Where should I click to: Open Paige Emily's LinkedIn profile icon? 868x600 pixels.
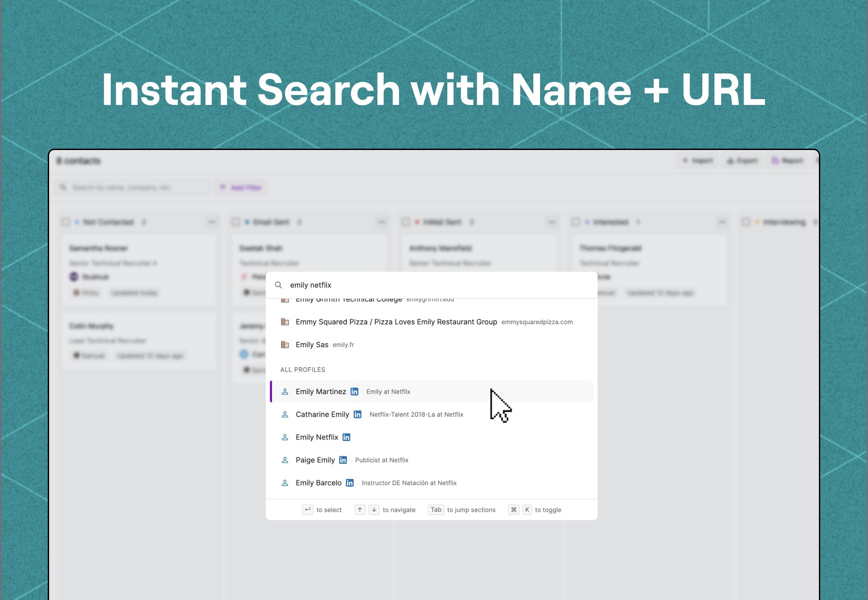pyautogui.click(x=343, y=460)
